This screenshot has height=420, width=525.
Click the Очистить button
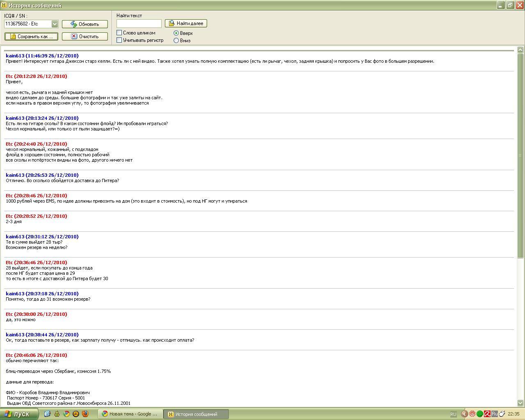click(x=85, y=37)
